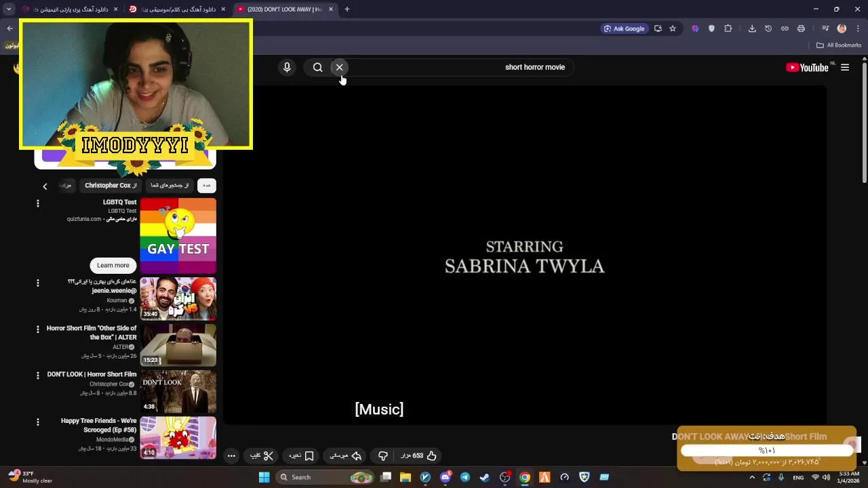Open the Happy Tree Friends 4:10 thumbnail
The image size is (868, 488).
coord(178,438)
